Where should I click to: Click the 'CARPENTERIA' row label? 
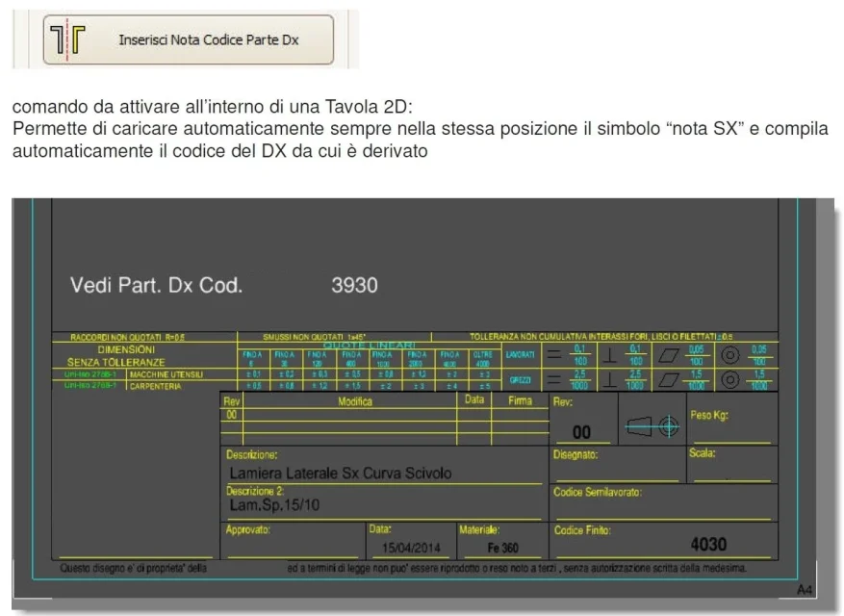coord(156,387)
